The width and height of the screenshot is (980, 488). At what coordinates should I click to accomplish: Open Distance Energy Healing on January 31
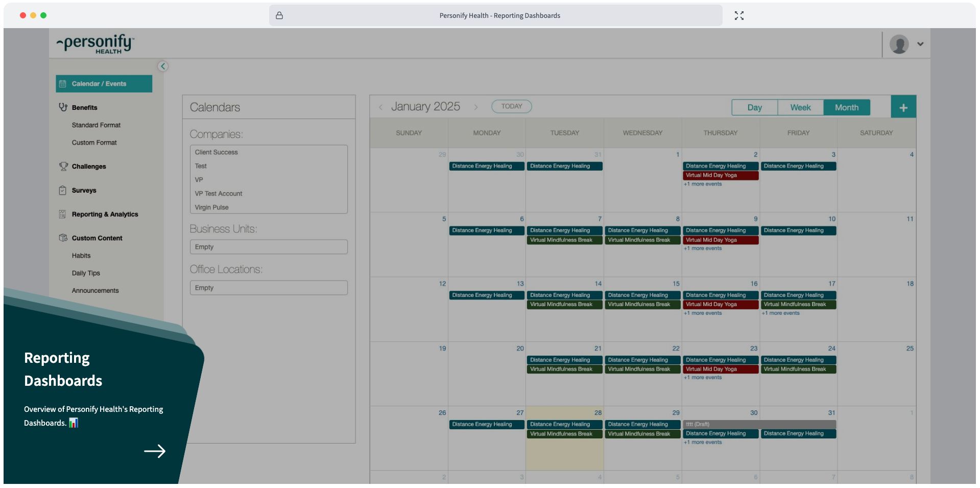click(799, 434)
